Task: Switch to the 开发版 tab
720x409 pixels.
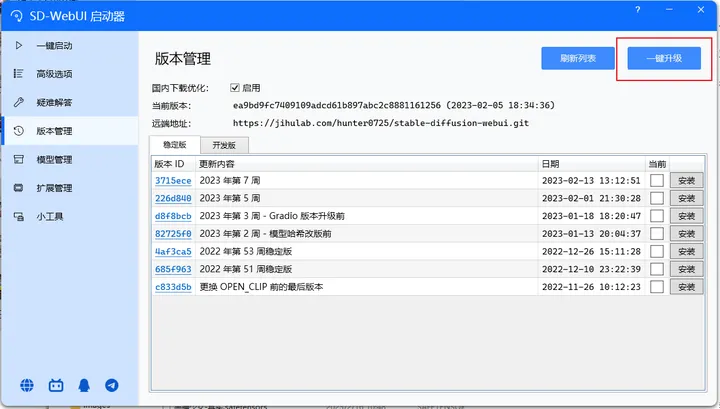Action: point(224,145)
